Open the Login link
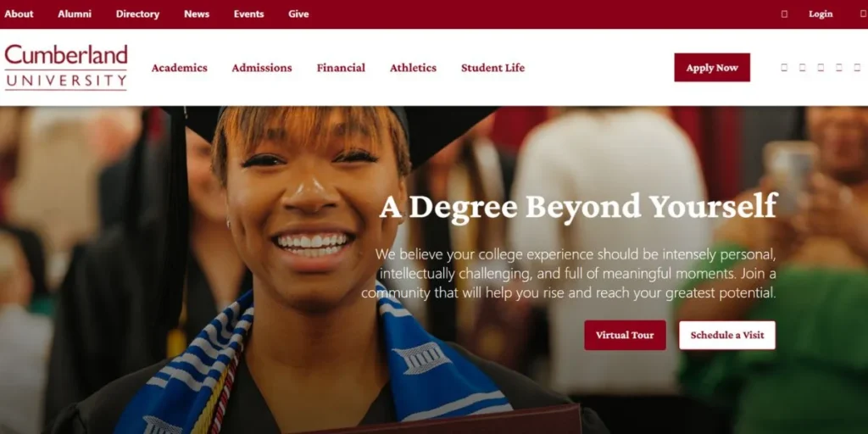This screenshot has width=868, height=434. click(821, 14)
